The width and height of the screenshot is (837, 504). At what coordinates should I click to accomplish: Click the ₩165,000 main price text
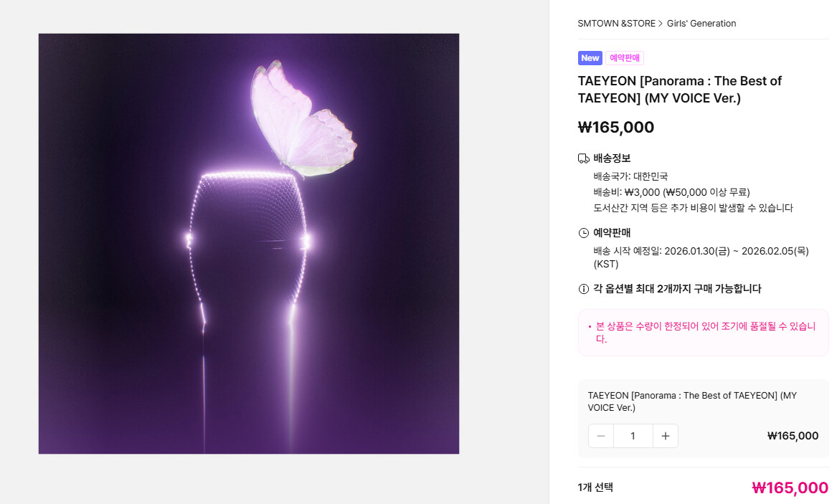click(x=615, y=128)
